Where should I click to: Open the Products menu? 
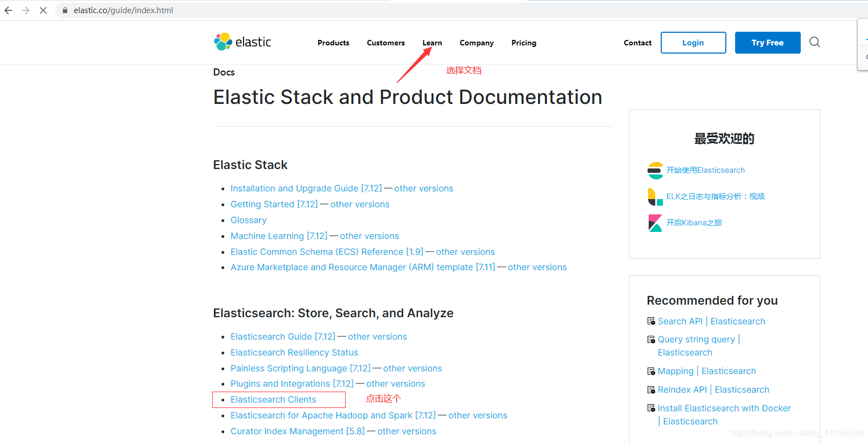pyautogui.click(x=333, y=43)
